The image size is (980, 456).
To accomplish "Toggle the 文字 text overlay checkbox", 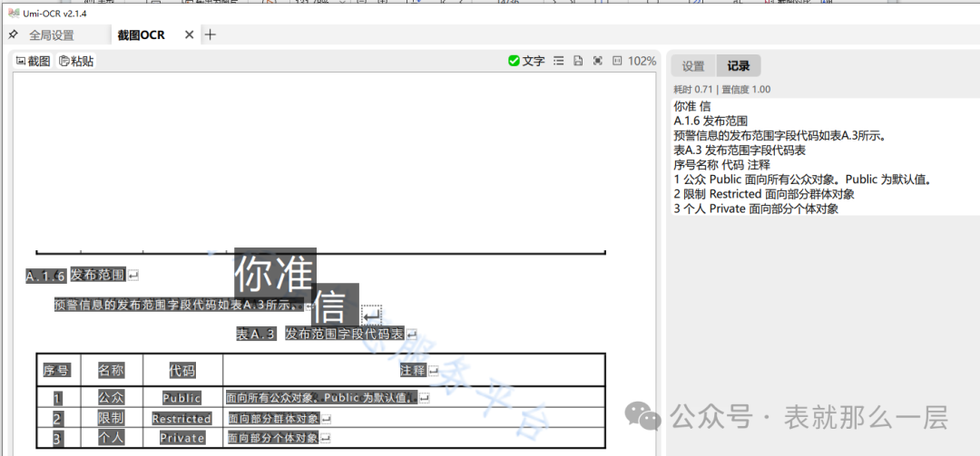I will (526, 61).
